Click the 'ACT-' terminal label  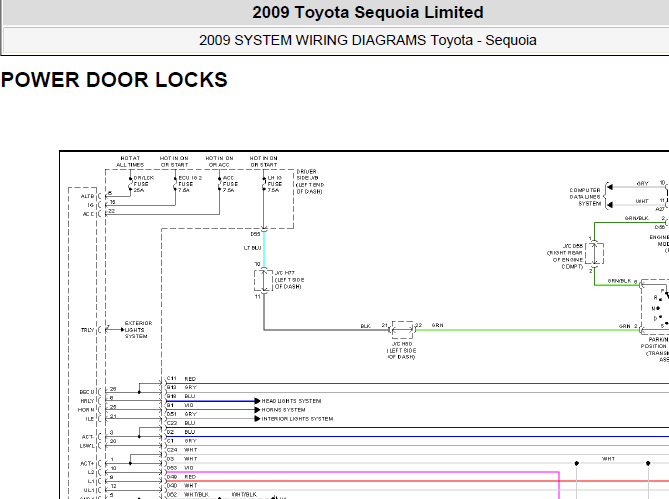click(x=87, y=437)
